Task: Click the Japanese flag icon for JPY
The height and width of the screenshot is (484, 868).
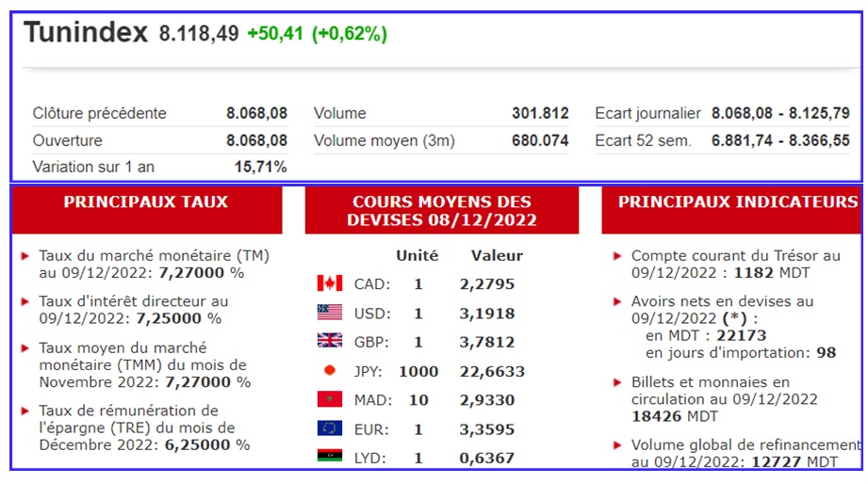Action: (329, 370)
